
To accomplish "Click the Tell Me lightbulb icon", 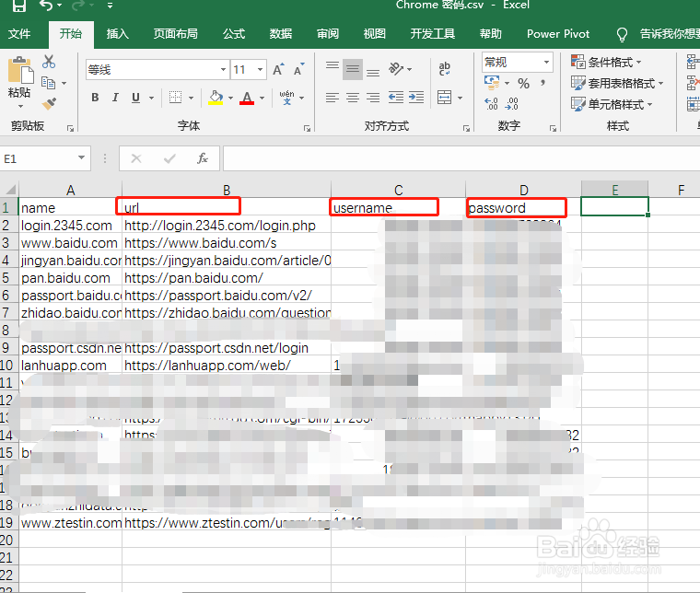I will click(622, 35).
